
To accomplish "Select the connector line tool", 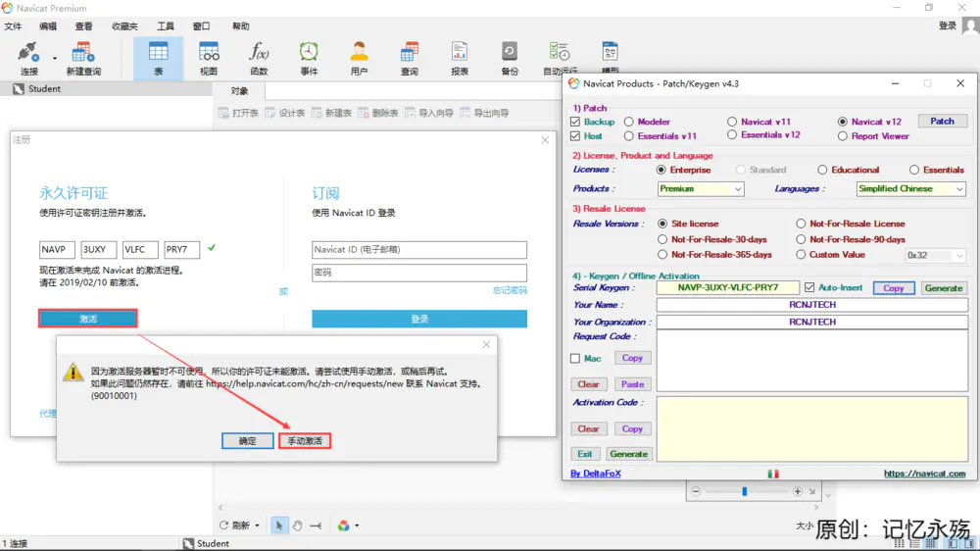I will (x=316, y=526).
